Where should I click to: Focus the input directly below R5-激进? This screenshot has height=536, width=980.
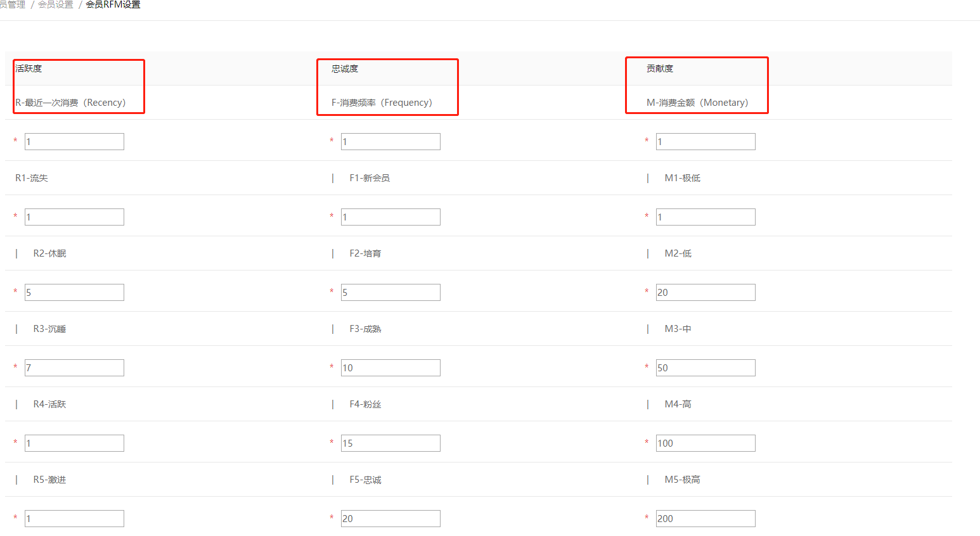[74, 518]
